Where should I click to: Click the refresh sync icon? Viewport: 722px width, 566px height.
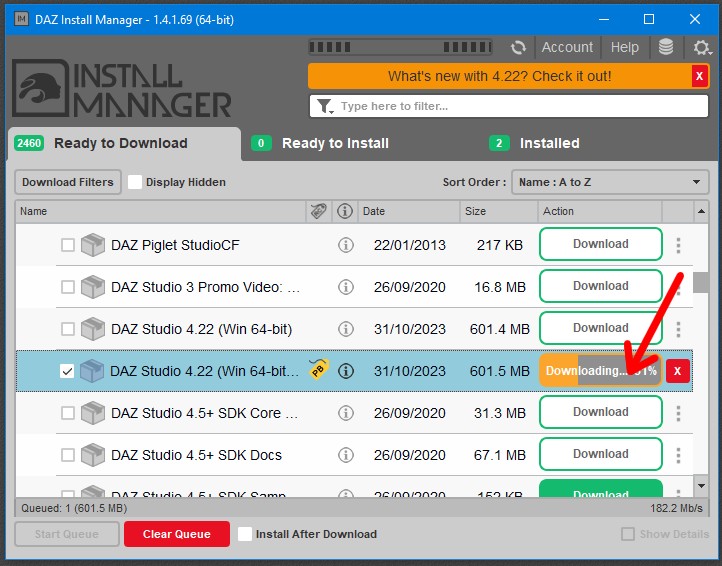[x=518, y=47]
